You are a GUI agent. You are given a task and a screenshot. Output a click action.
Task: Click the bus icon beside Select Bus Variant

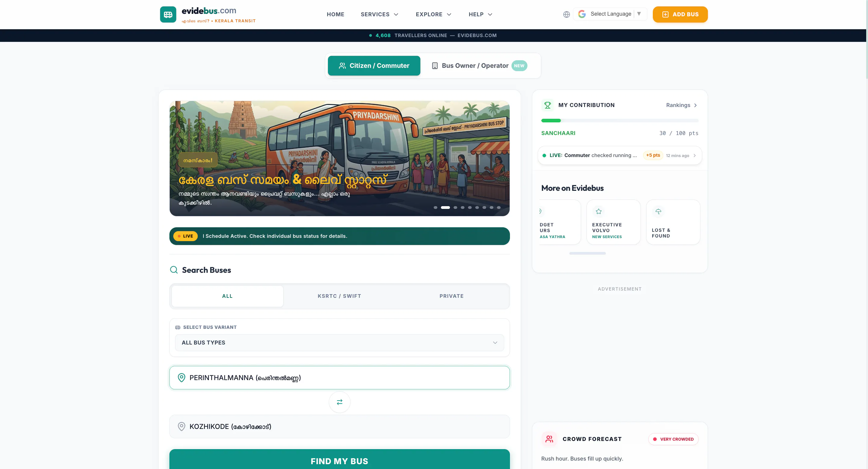(178, 328)
